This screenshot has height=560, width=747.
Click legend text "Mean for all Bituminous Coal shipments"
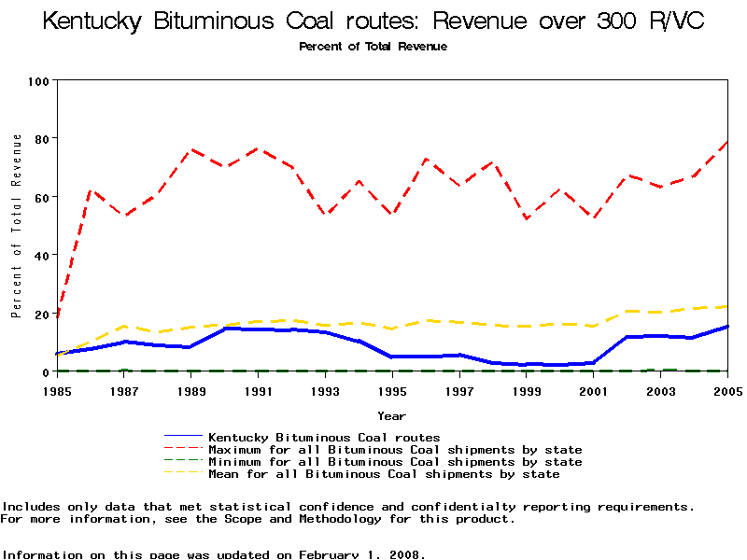coord(384,474)
